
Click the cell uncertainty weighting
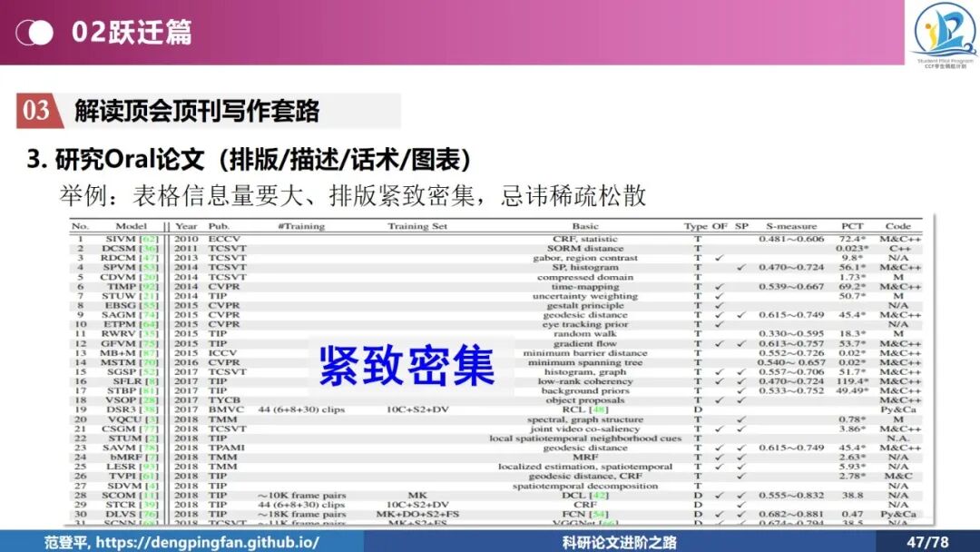click(585, 296)
